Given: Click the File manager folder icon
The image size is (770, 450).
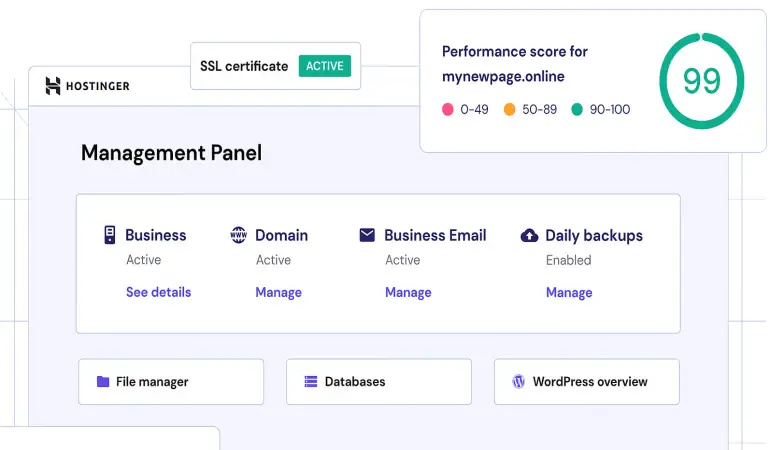Looking at the screenshot, I should 103,381.
